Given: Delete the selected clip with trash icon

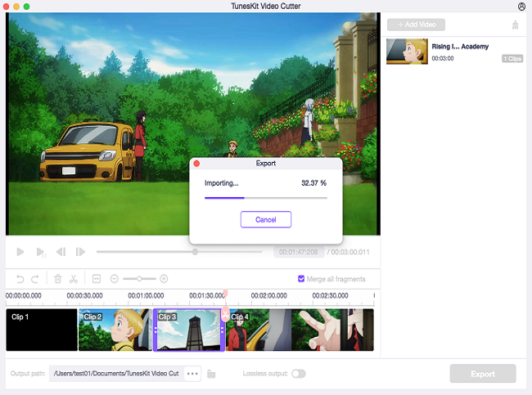Looking at the screenshot, I should tap(58, 279).
